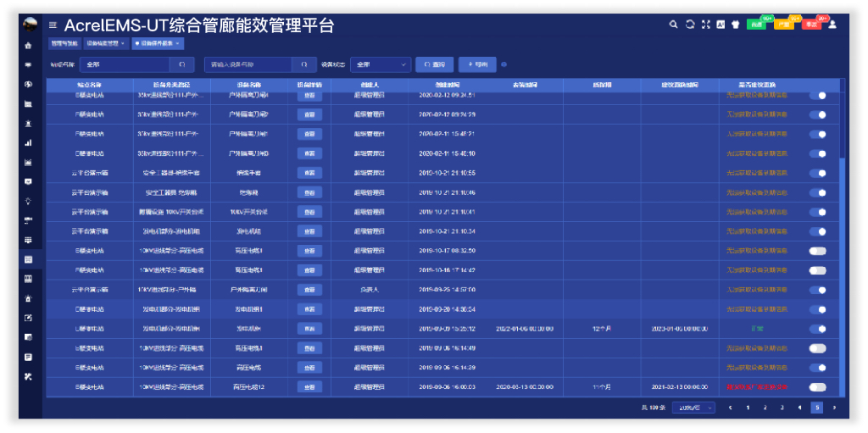
Task: Toggle switch for row created 2019-10-21 21:10:55
Action: click(x=818, y=174)
